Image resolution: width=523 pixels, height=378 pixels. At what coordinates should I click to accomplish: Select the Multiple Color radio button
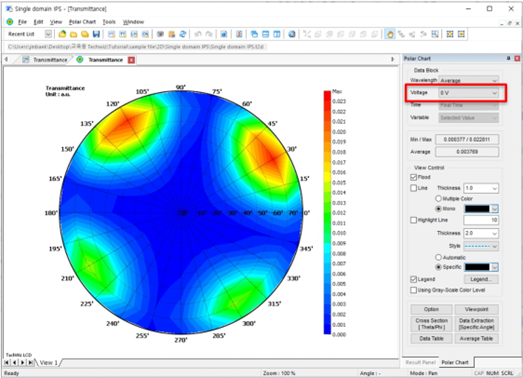point(438,199)
